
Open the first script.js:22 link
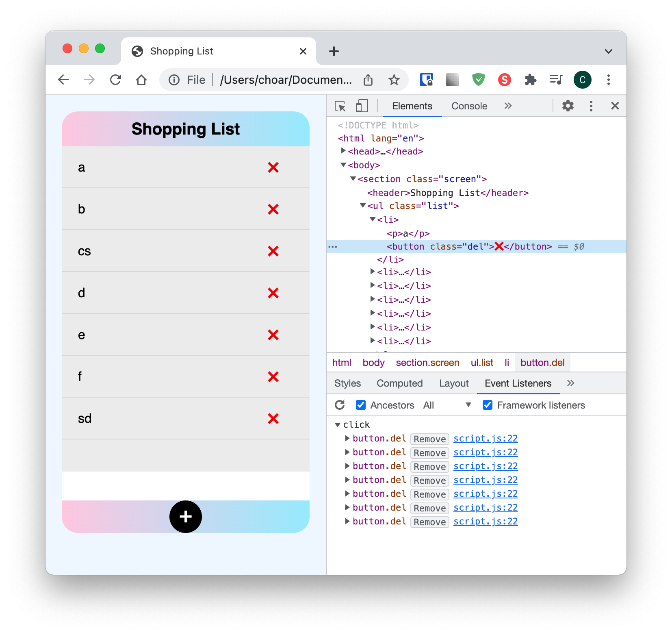point(486,439)
